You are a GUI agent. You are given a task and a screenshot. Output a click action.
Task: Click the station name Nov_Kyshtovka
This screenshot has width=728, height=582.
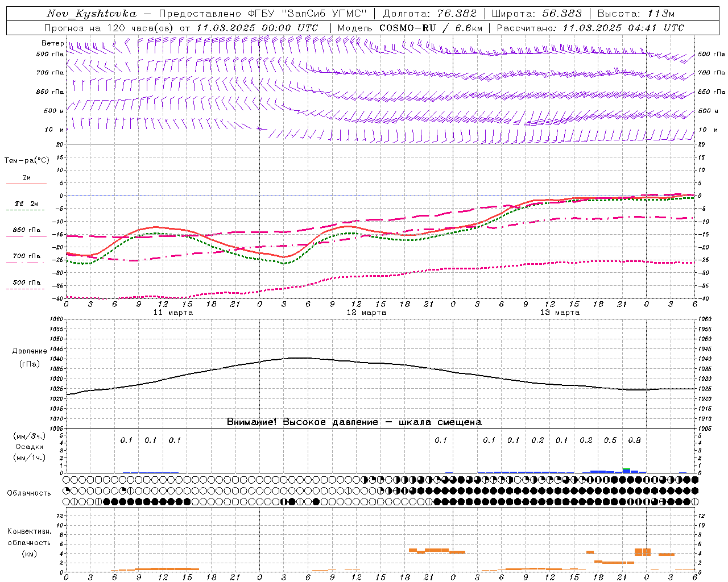pos(92,14)
